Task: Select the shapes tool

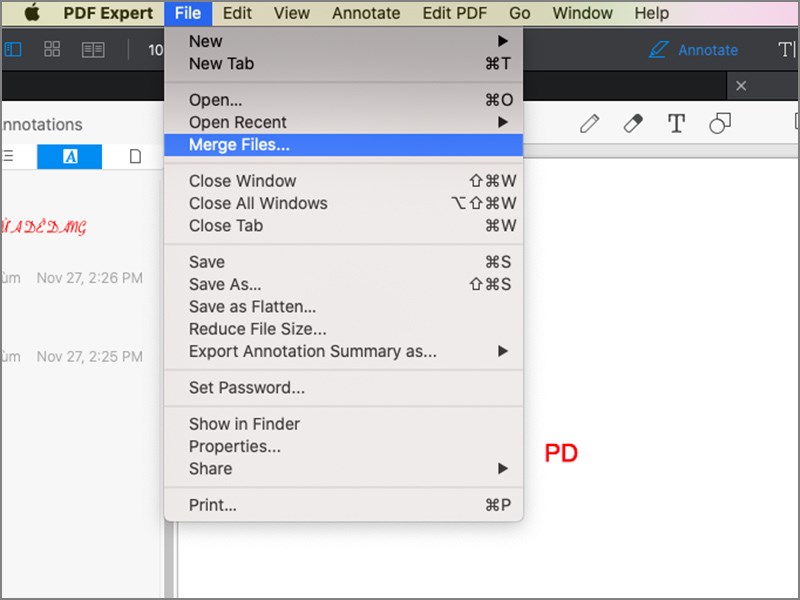Action: tap(720, 123)
